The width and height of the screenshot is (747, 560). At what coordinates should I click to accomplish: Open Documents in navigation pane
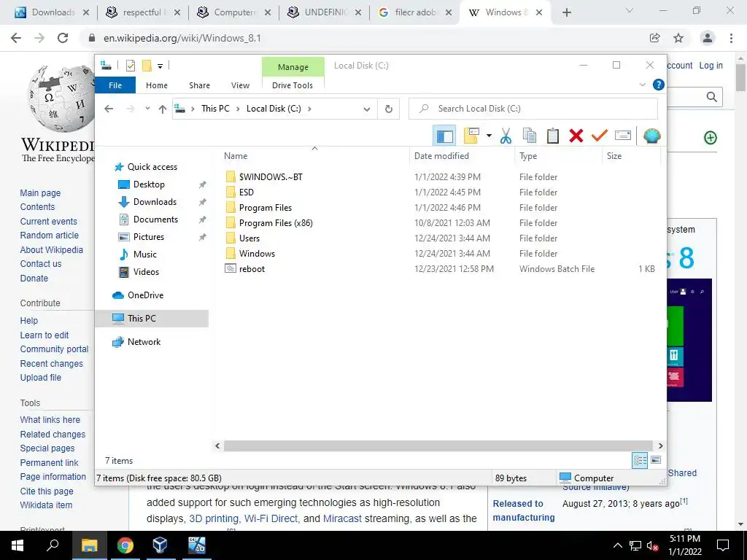point(155,219)
